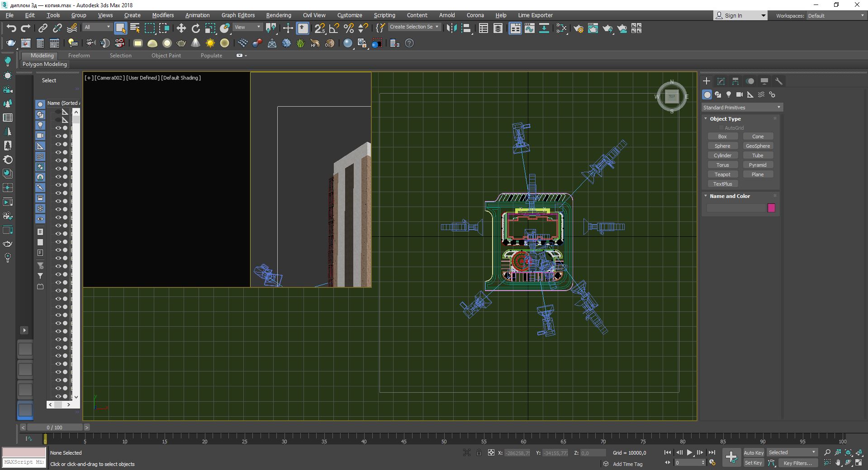This screenshot has width=868, height=470.
Task: Open the Modify command panel tab
Action: click(721, 81)
